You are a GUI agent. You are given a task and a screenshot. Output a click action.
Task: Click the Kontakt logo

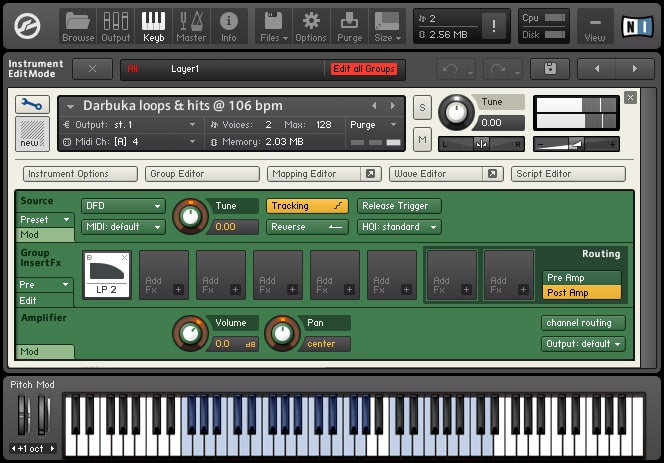(27, 26)
